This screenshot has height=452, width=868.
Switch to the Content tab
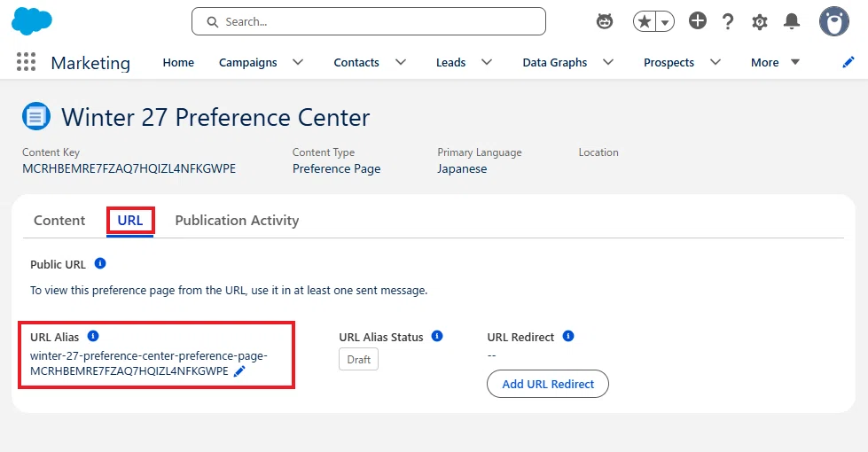(59, 220)
